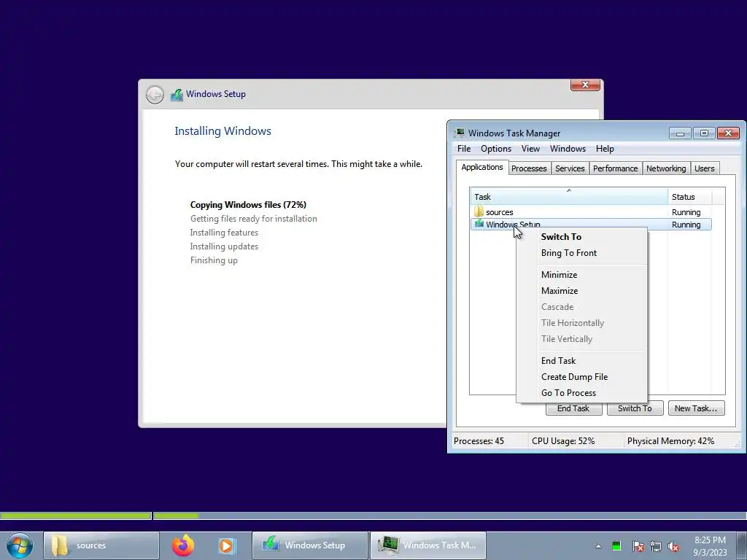The image size is (747, 560).
Task: Switch to the Performance tab
Action: [x=615, y=168]
